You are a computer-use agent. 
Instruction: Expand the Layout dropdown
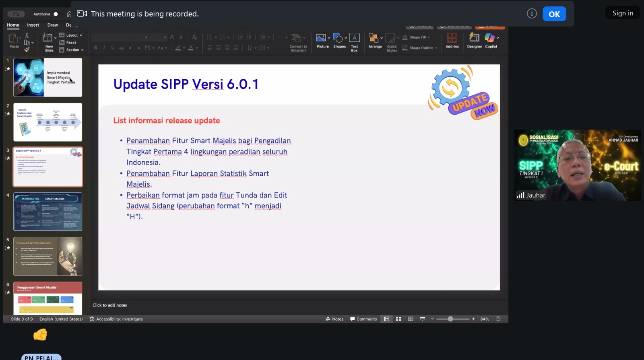coord(71,35)
